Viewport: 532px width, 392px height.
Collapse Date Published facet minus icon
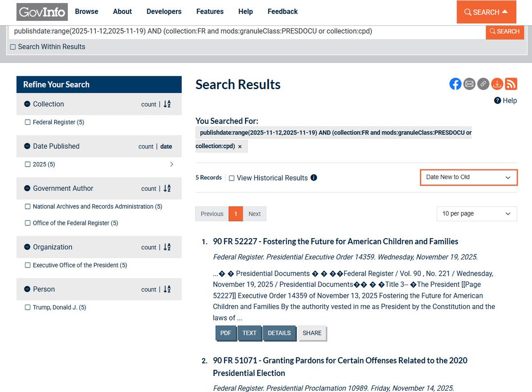coord(27,146)
